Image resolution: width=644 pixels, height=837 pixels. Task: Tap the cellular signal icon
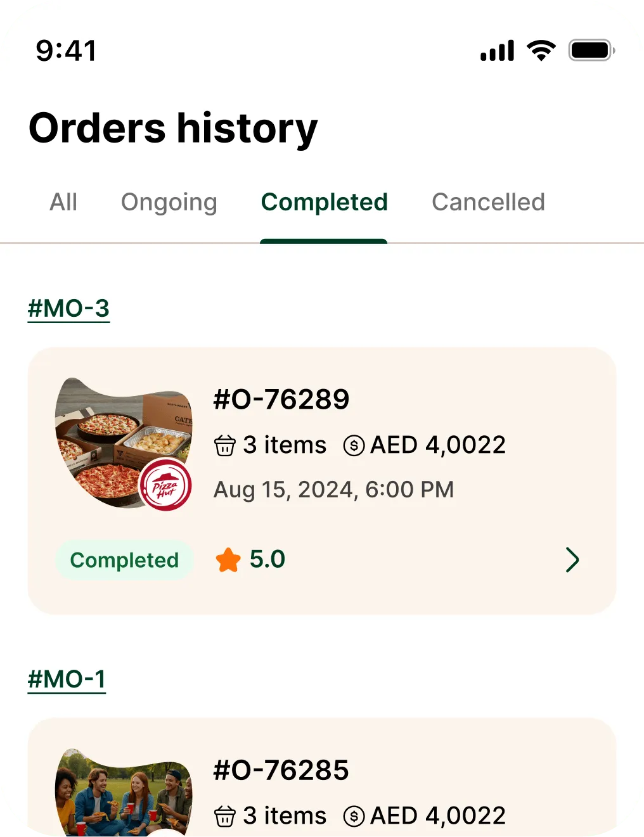pyautogui.click(x=497, y=51)
